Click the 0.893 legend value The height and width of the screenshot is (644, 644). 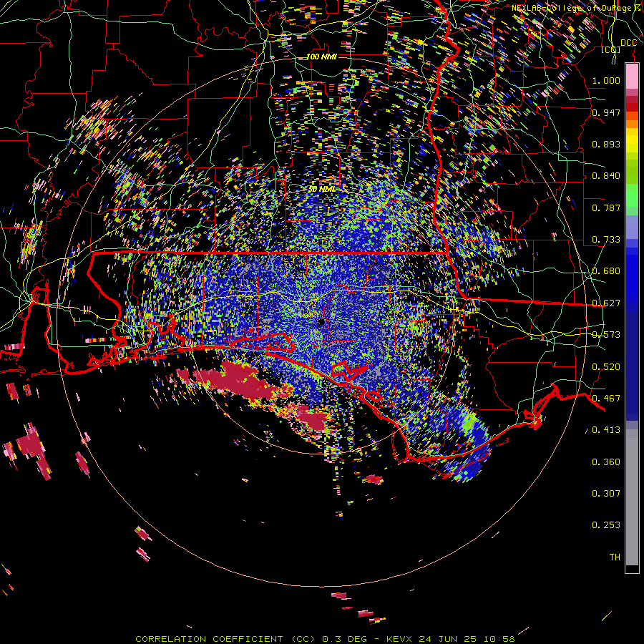(606, 144)
